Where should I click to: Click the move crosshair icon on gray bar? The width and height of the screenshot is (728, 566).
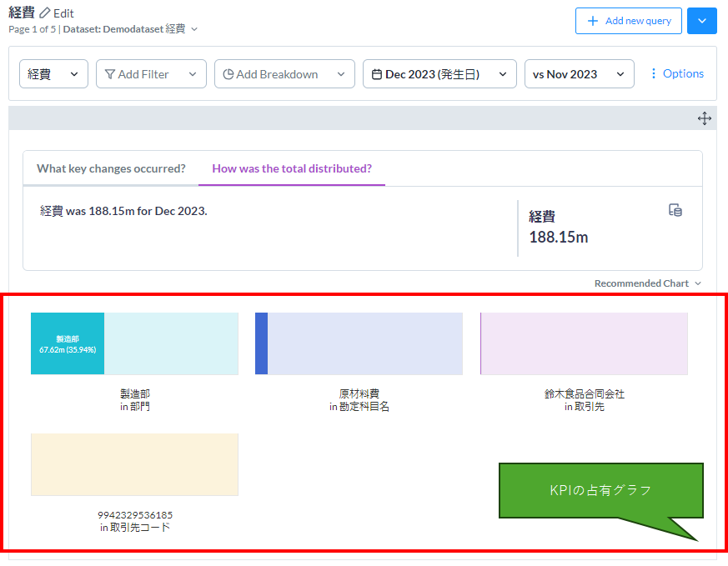coord(705,118)
